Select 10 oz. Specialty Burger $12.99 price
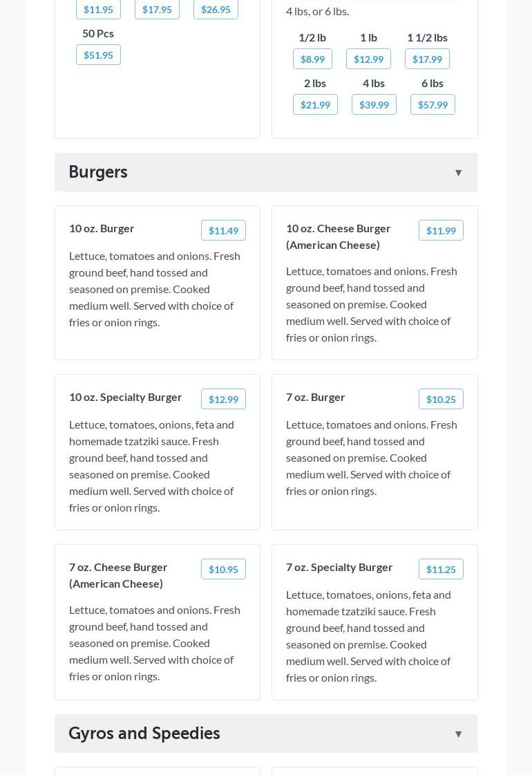This screenshot has height=775, width=532. (223, 400)
